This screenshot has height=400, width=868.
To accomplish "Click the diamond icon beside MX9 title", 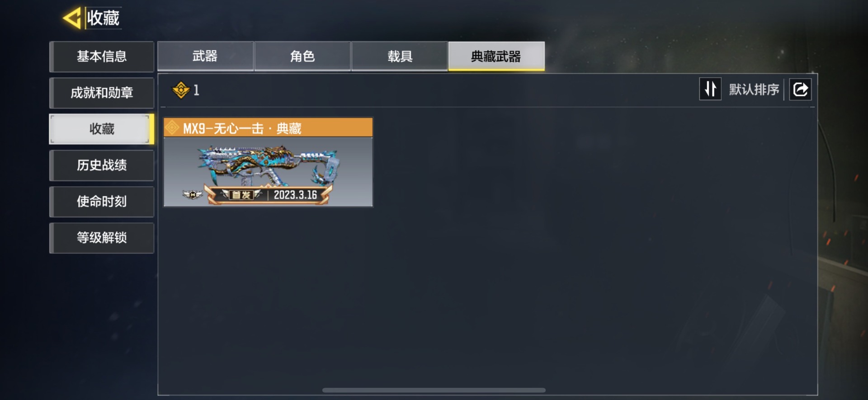I will [172, 128].
